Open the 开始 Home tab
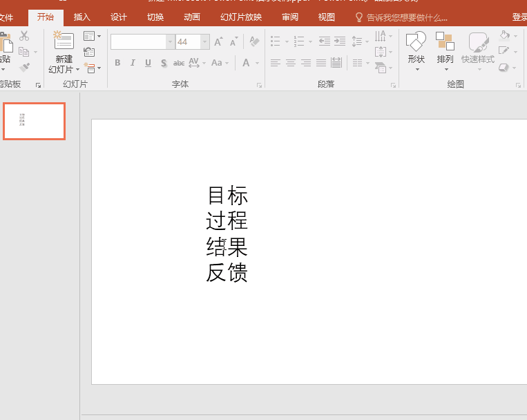 [46, 17]
